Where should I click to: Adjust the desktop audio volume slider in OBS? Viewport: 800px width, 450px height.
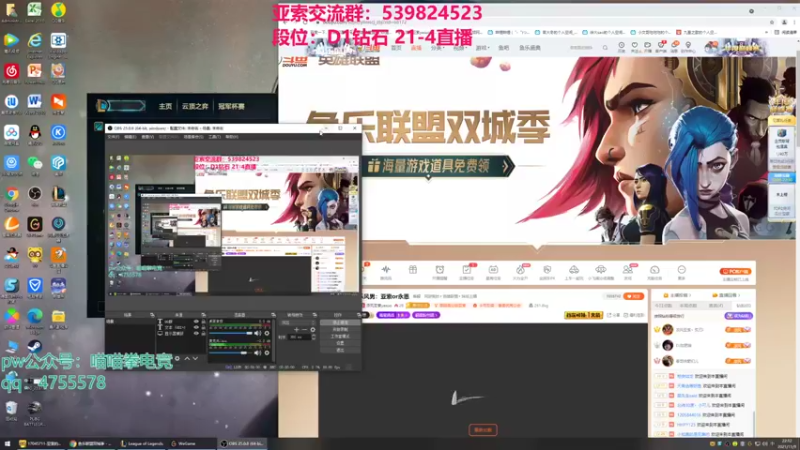pos(231,333)
